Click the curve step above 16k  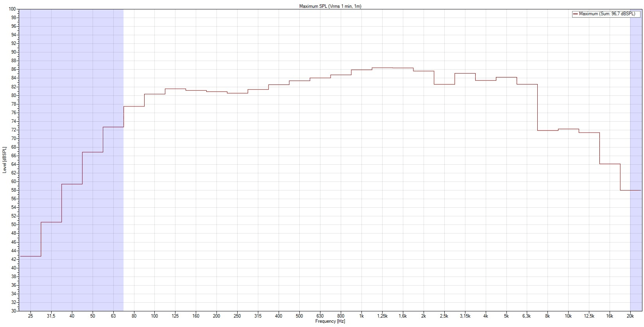tap(610, 164)
